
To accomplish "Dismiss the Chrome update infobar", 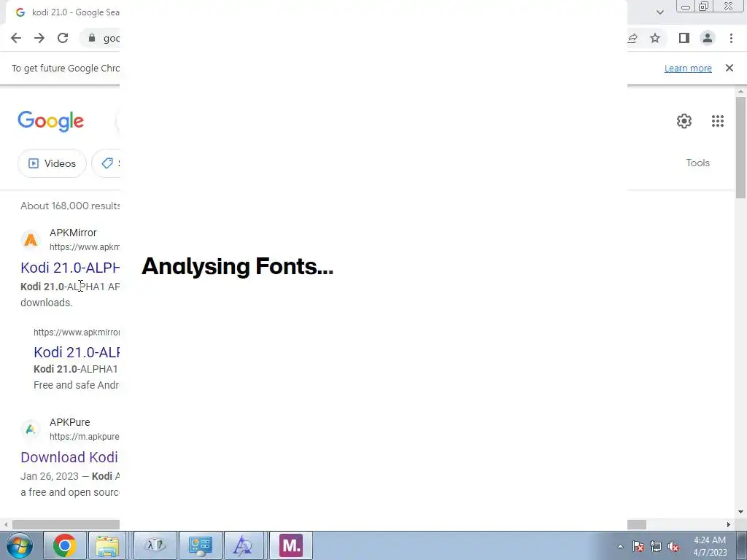I will click(729, 68).
